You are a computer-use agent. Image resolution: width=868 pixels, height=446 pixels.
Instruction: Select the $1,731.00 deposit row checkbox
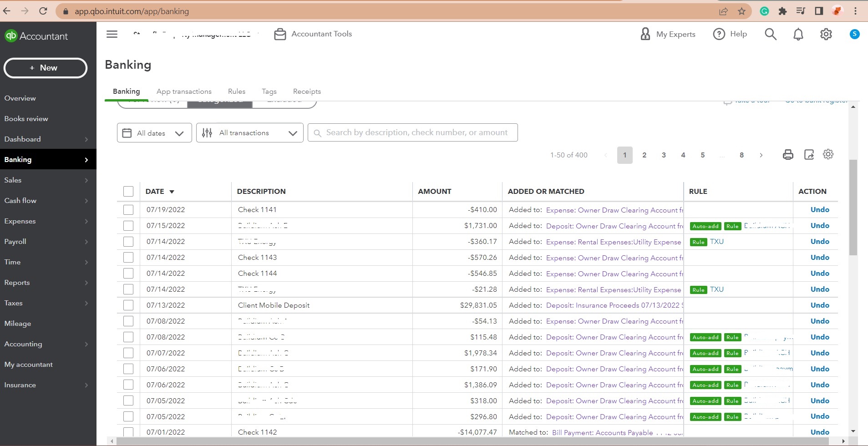pyautogui.click(x=128, y=226)
